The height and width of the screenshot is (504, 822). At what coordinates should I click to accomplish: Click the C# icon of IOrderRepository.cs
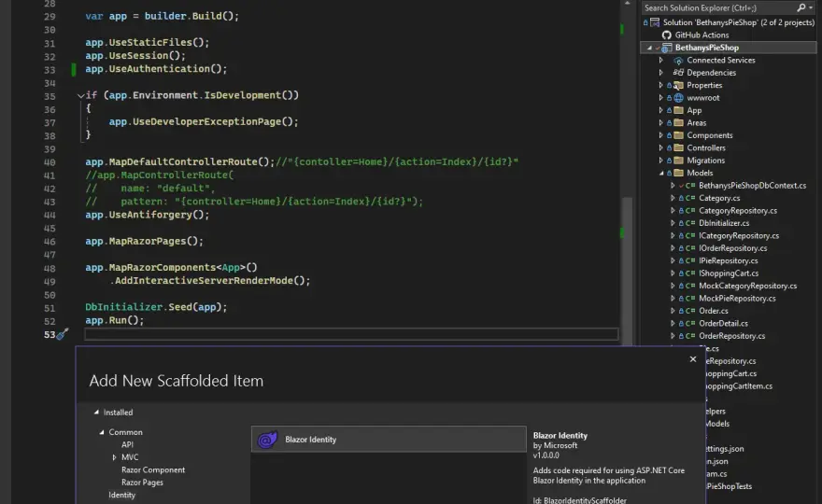690,248
